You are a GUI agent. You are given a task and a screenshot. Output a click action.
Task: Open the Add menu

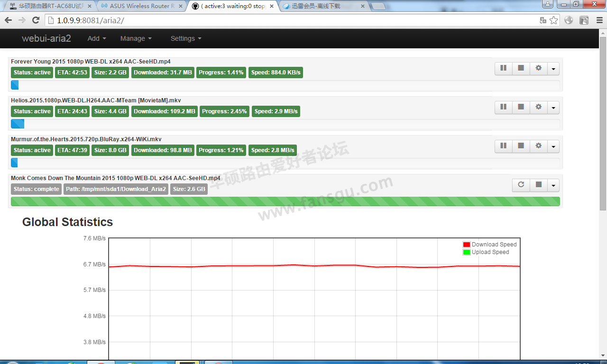coord(97,38)
